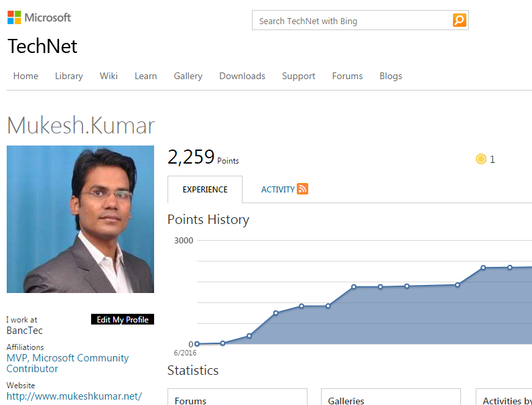Click the Edit My Profile button
Image resolution: width=532 pixels, height=405 pixels.
(123, 319)
